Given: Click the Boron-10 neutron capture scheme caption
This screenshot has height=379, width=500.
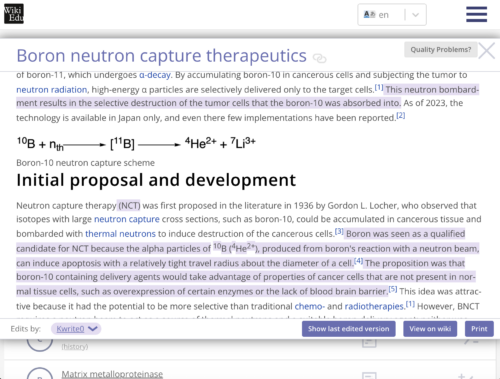Looking at the screenshot, I should (85, 163).
